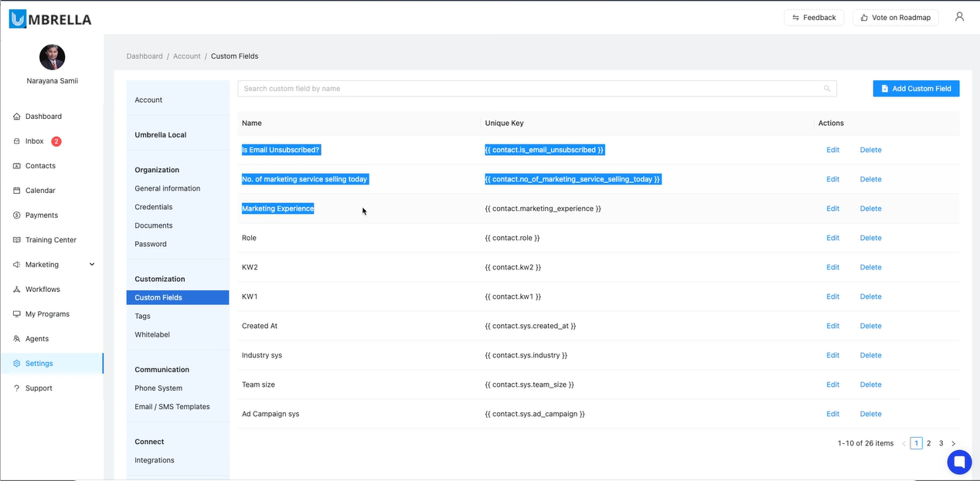Open Tags settings
Image resolution: width=980 pixels, height=481 pixels.
(x=142, y=317)
